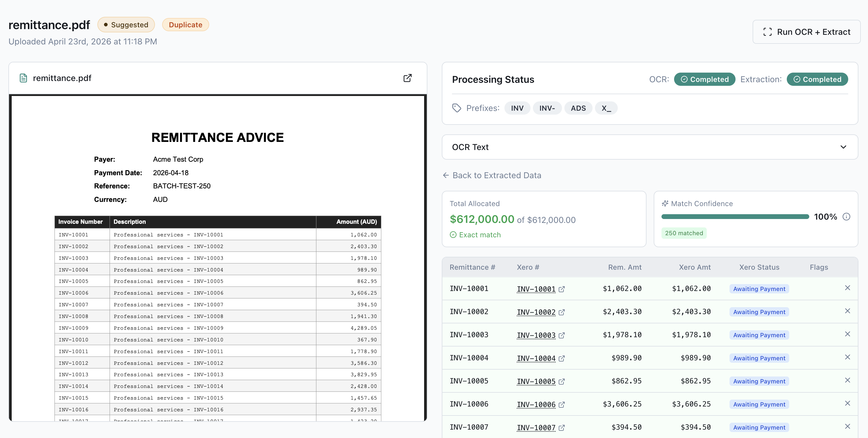Select the ADS prefix chip

tap(578, 108)
